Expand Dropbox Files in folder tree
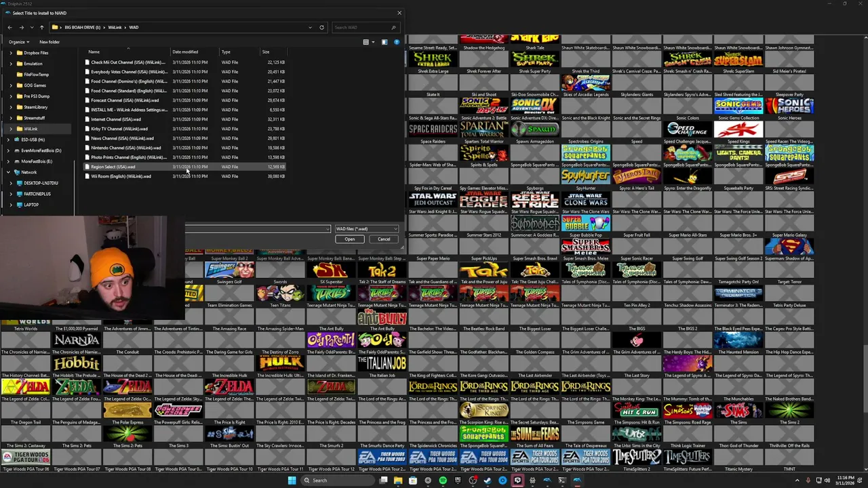 [x=11, y=53]
